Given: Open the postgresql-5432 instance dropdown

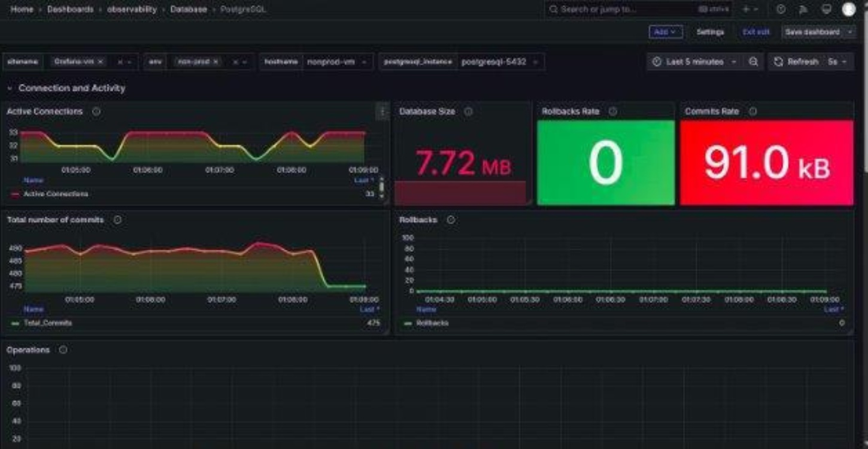Looking at the screenshot, I should 499,62.
